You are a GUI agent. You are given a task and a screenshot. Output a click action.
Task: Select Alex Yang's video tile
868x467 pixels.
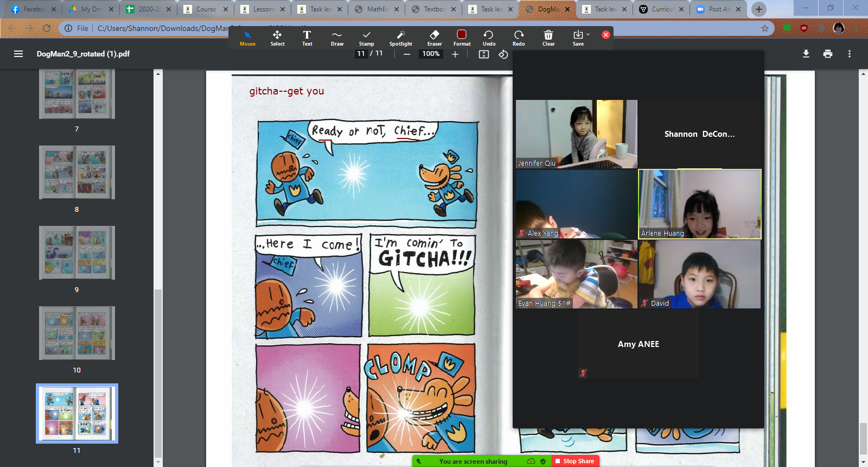coord(577,204)
